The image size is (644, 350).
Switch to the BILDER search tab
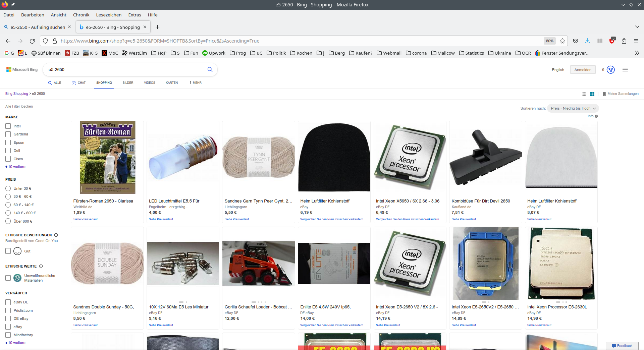tap(128, 83)
